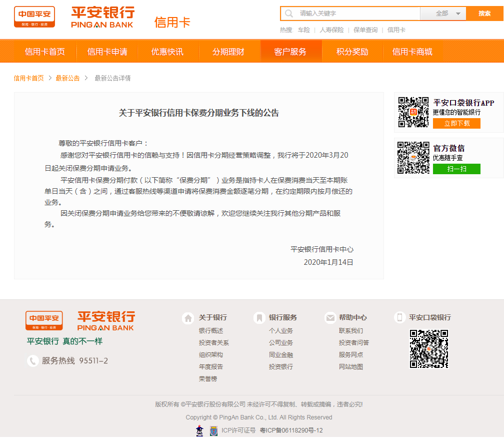Open the 客户服务 navigation tab
Image resolution: width=504 pixels, height=438 pixels.
tap(290, 52)
